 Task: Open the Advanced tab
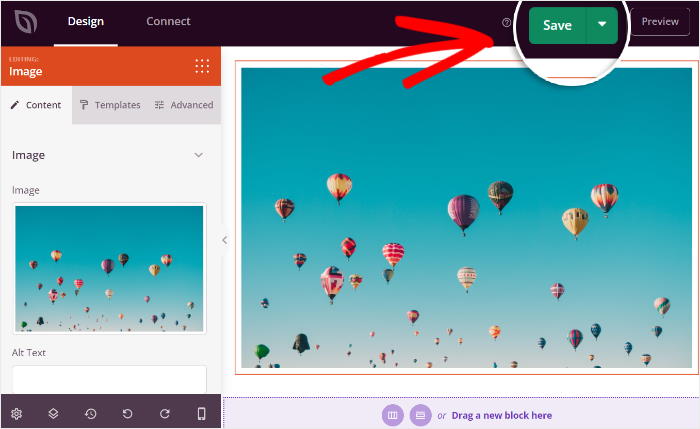coord(184,105)
